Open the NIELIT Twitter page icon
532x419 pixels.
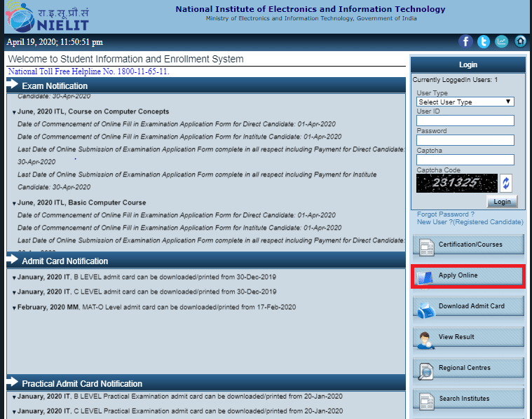point(484,42)
